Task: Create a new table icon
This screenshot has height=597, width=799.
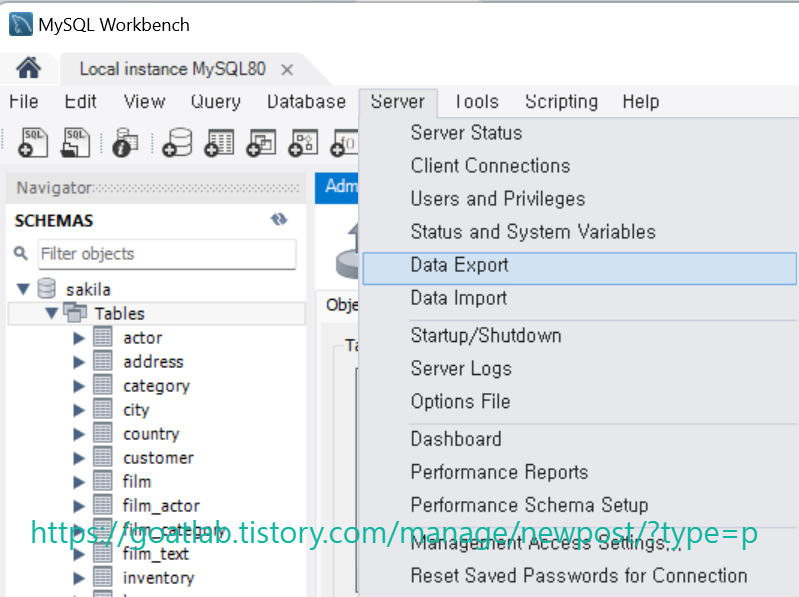Action: tap(219, 142)
